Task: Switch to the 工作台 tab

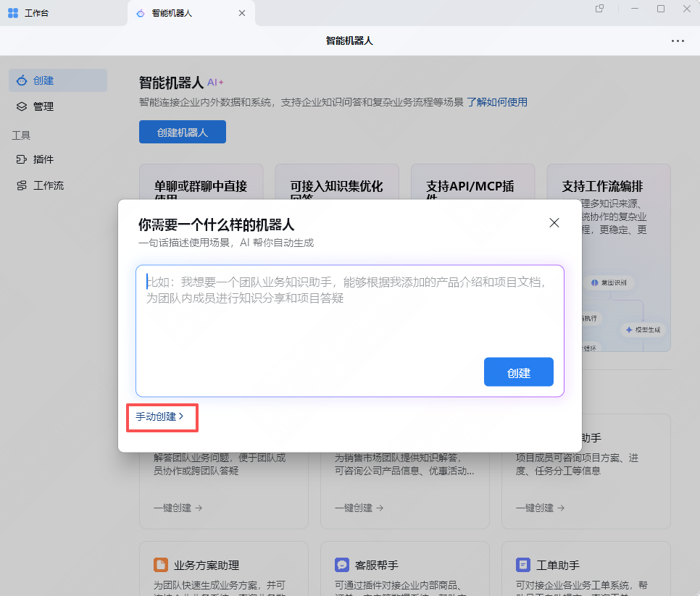Action: click(x=63, y=13)
